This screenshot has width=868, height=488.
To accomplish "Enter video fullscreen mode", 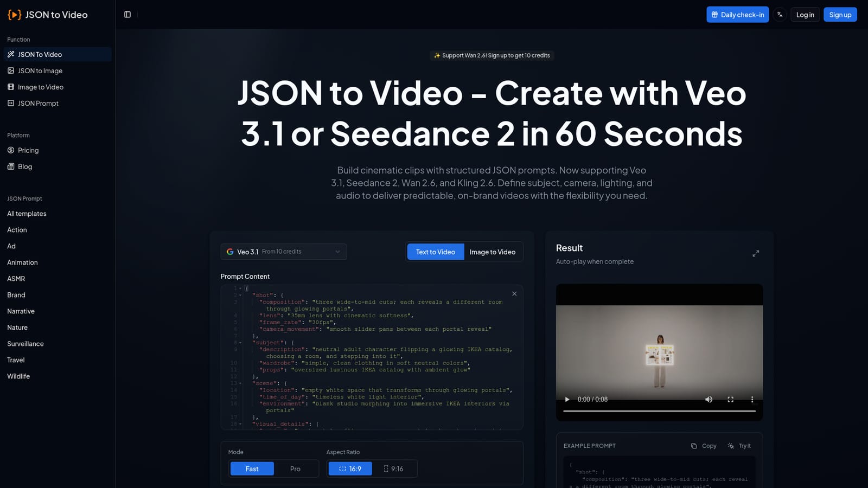I will (730, 400).
